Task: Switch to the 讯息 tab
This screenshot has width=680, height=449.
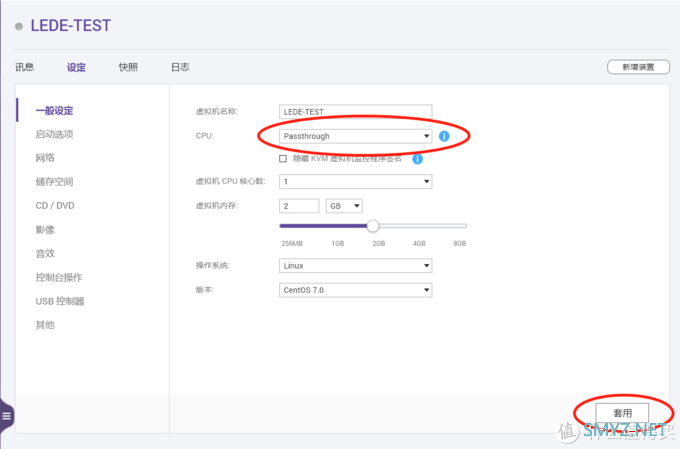Action: coord(24,67)
